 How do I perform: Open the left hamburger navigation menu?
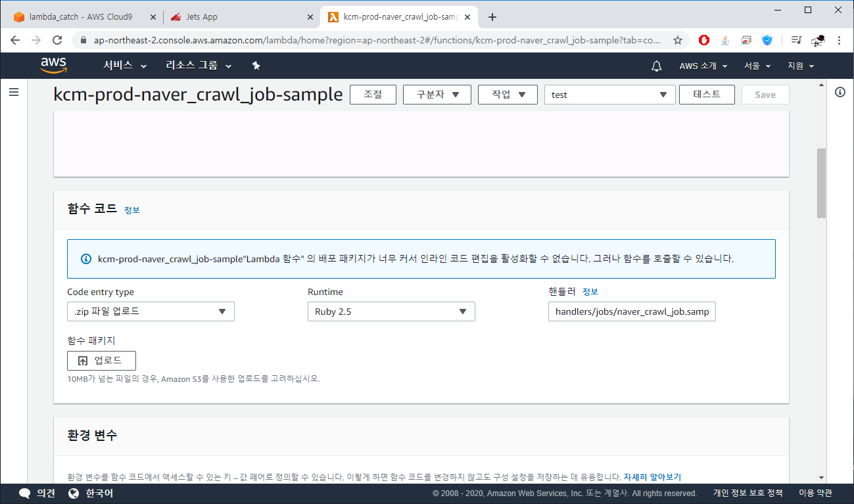(13, 93)
